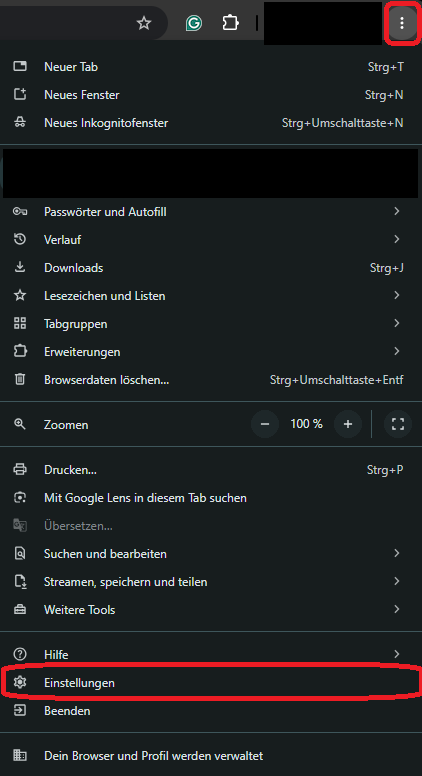The width and height of the screenshot is (422, 776).
Task: Click Beenden to quit Chrome
Action: [x=211, y=711]
